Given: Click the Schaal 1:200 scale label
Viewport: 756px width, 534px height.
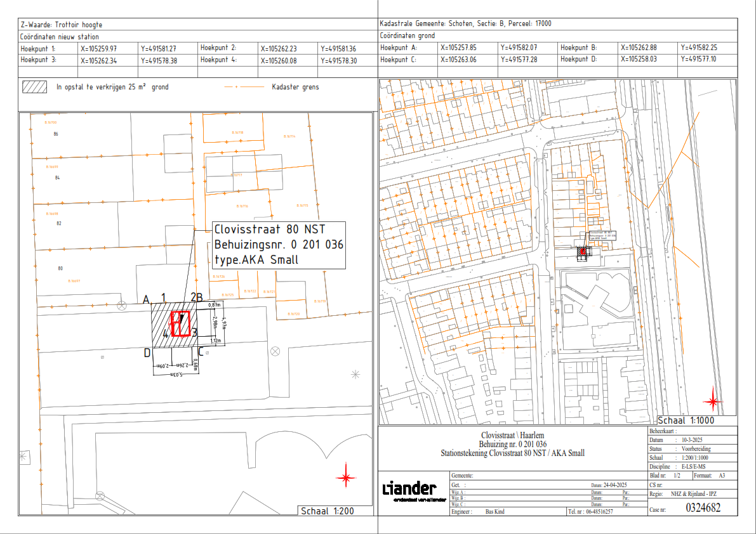Looking at the screenshot, I should click(x=328, y=511).
